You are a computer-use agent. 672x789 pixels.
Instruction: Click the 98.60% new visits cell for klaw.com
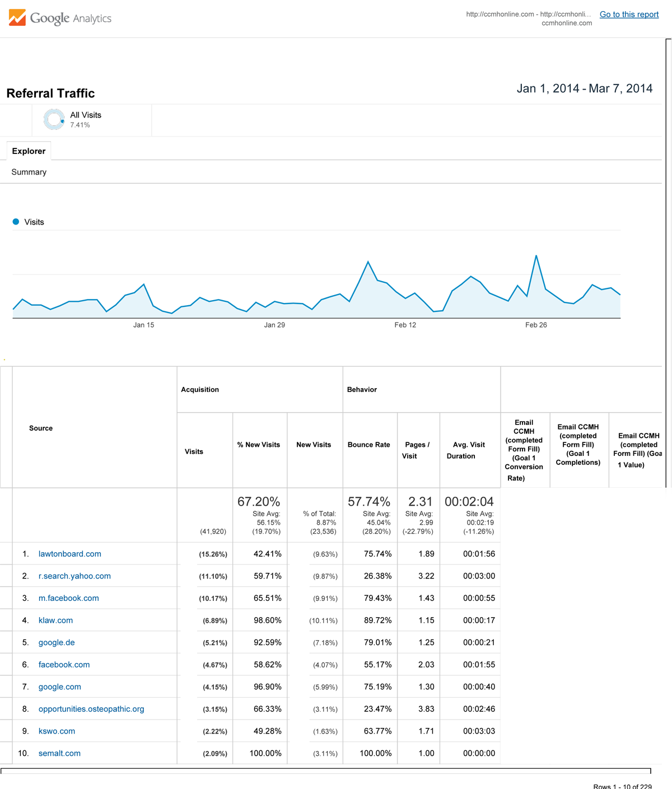point(268,620)
